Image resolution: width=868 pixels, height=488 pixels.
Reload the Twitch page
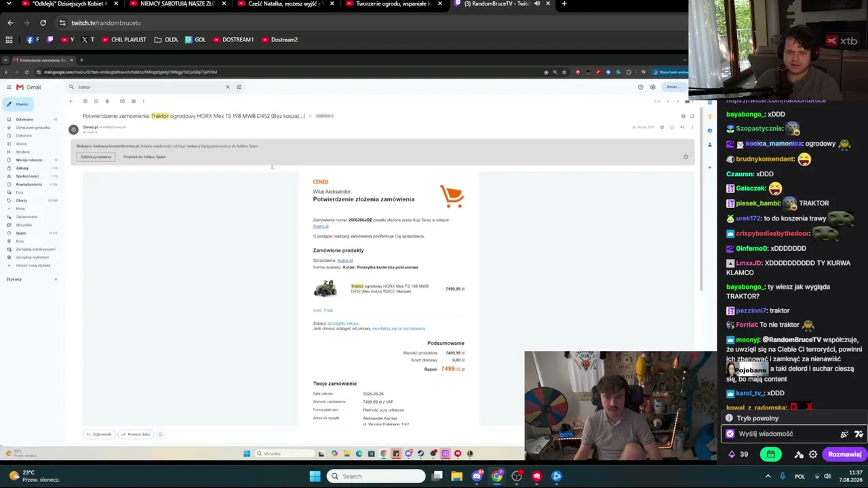tap(43, 23)
